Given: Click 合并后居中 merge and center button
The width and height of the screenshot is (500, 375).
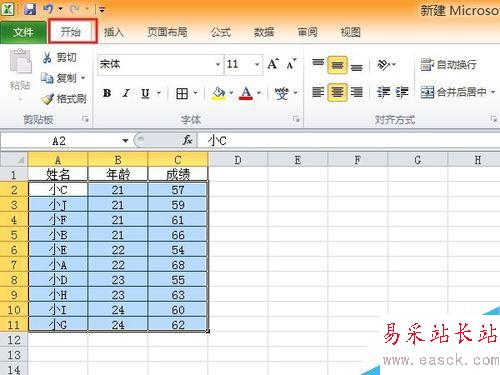Looking at the screenshot, I should pos(453,92).
